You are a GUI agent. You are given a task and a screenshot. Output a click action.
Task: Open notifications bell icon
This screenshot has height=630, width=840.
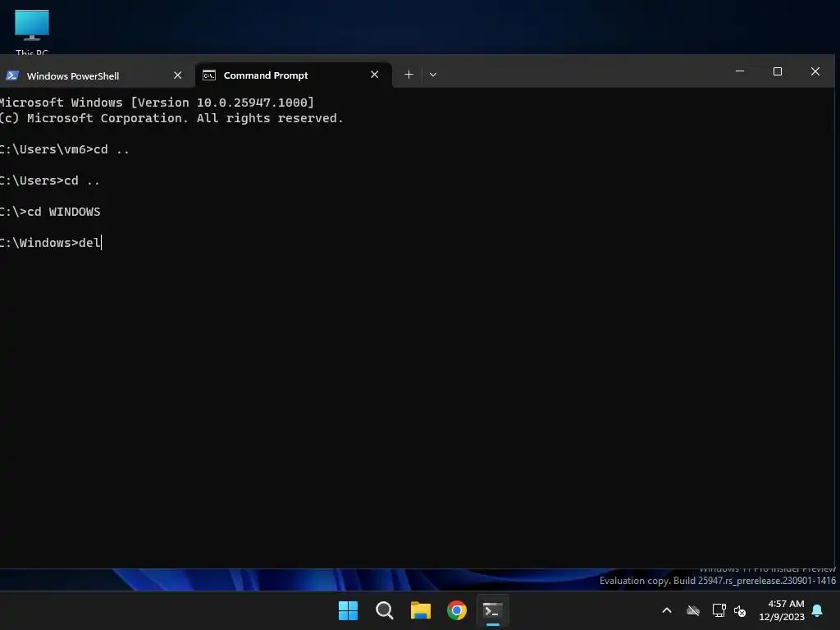[818, 610]
